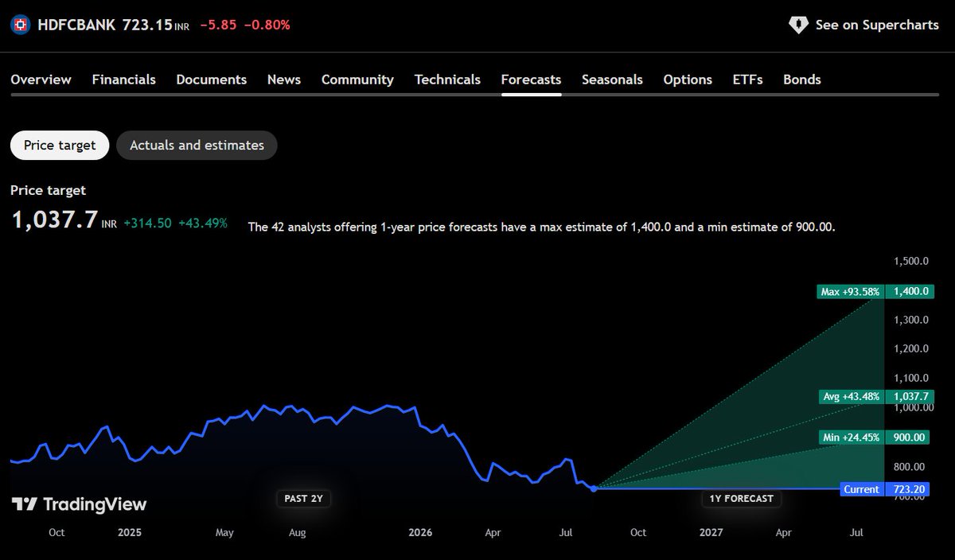
Task: Click the HDFCBANK ticker symbol
Action: click(x=77, y=25)
